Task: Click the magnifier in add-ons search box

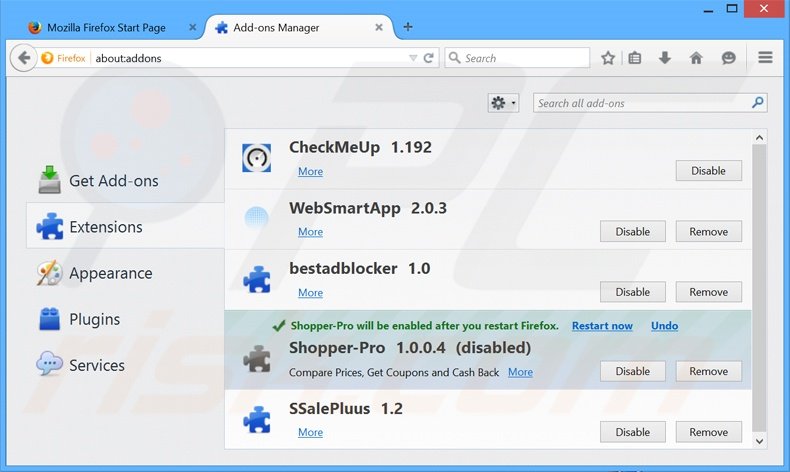Action: coord(757,103)
